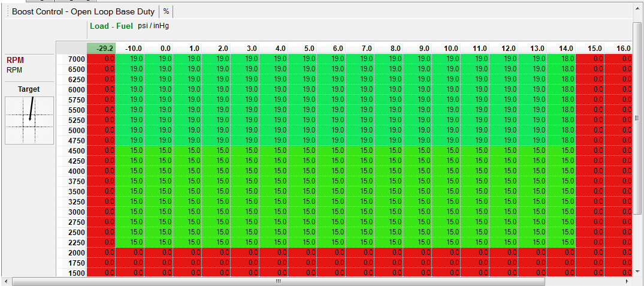This screenshot has width=644, height=286.
Task: Click the % units button
Action: [166, 11]
